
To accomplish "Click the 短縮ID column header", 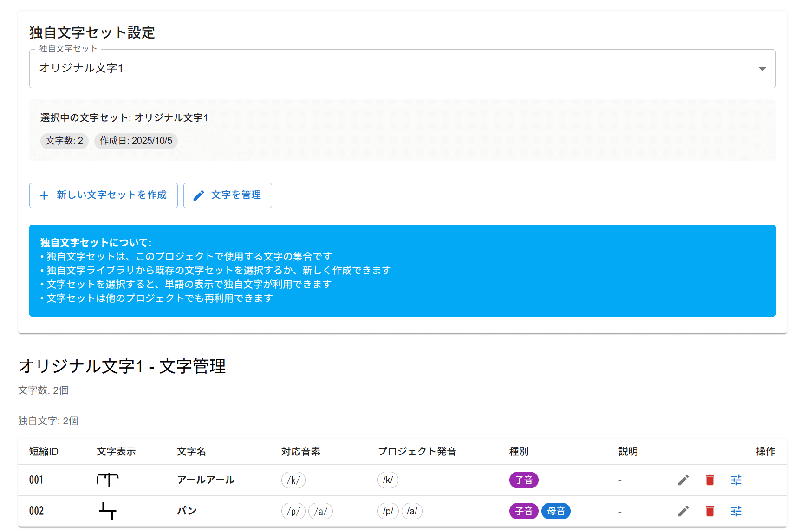I will [44, 451].
